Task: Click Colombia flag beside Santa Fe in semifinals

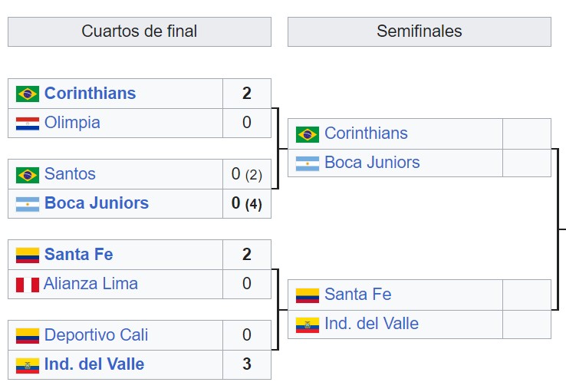Action: [x=308, y=295]
